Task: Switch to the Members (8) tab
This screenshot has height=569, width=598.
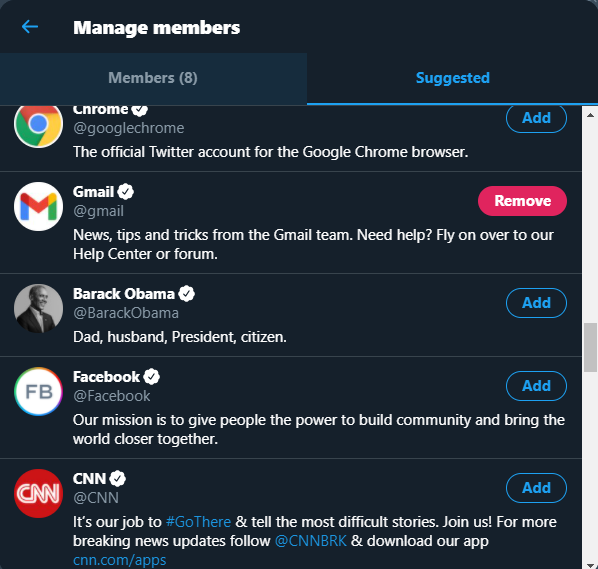Action: 153,79
